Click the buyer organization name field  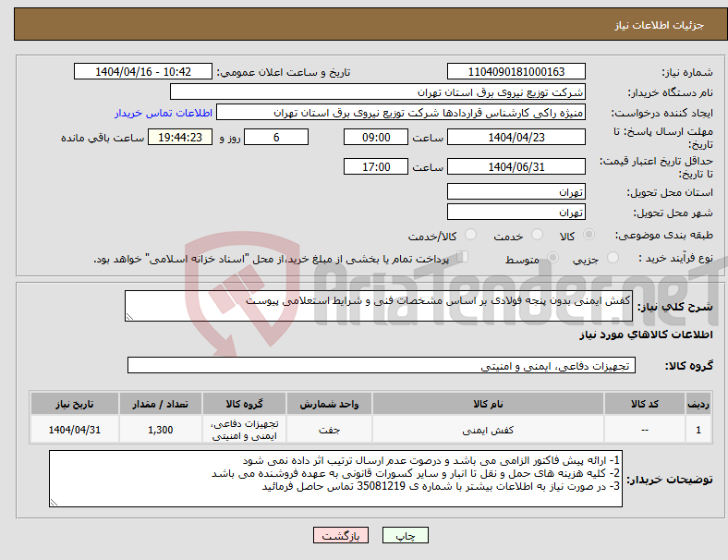[378, 91]
